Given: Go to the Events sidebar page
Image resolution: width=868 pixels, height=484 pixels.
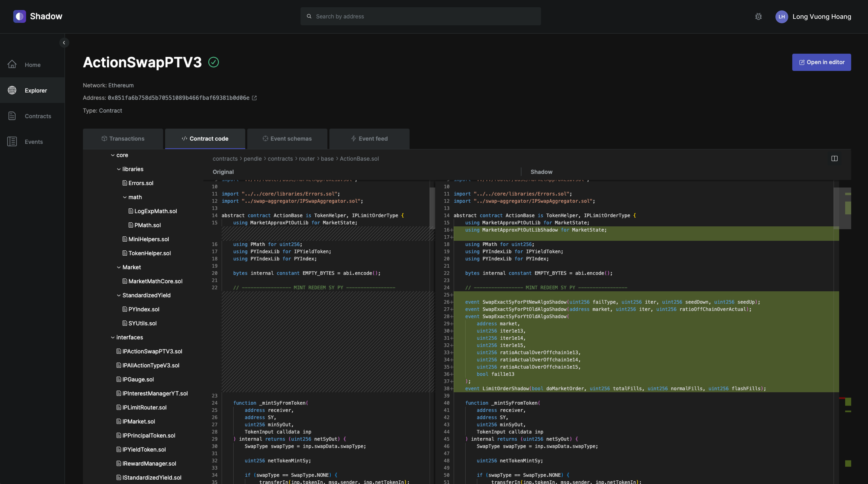Looking at the screenshot, I should pos(34,142).
